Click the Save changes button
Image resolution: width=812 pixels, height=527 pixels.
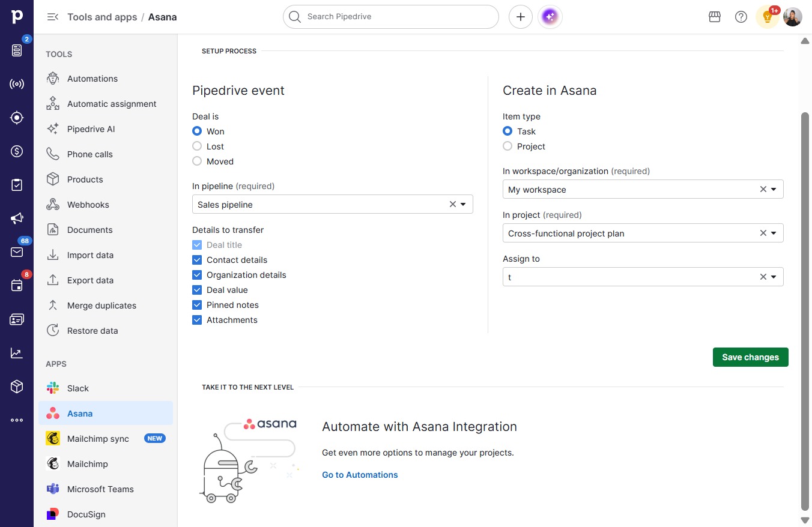click(x=751, y=357)
